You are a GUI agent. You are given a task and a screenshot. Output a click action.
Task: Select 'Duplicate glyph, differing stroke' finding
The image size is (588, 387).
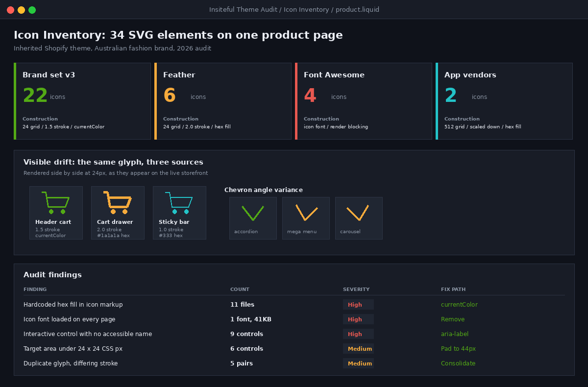click(71, 363)
